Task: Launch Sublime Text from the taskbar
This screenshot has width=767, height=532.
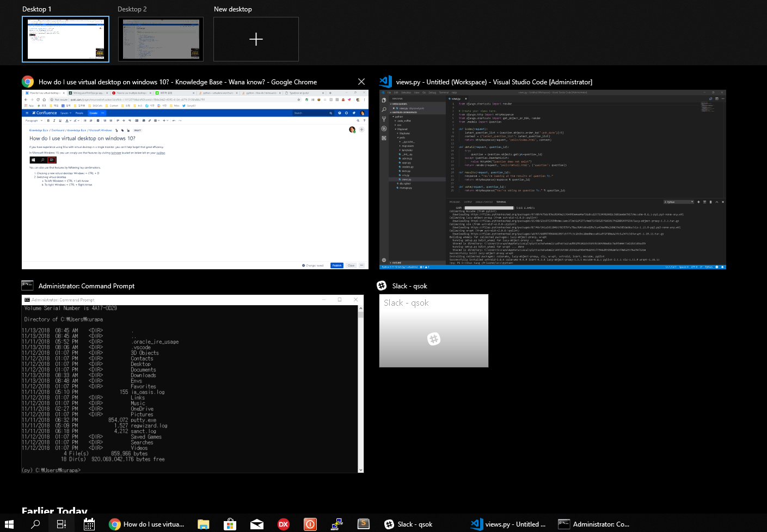Action: [364, 524]
